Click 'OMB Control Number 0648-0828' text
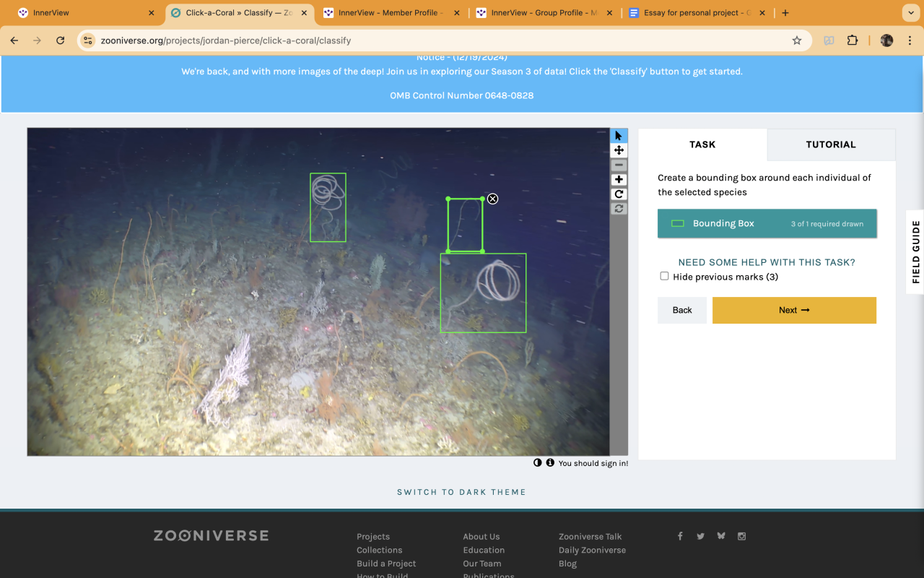 pyautogui.click(x=462, y=95)
